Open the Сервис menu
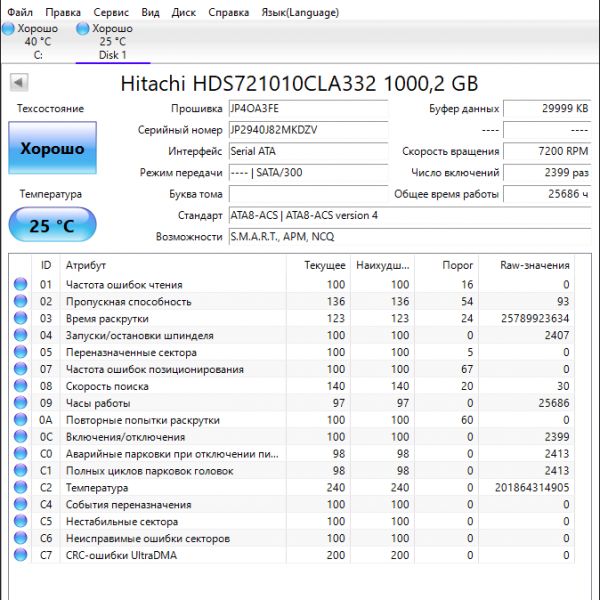The width and height of the screenshot is (600, 600). [111, 12]
